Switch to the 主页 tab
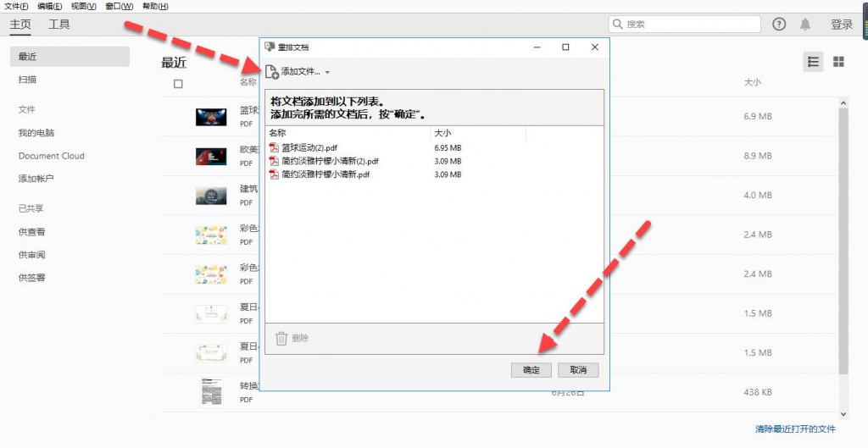The height and width of the screenshot is (448, 868). click(x=20, y=25)
